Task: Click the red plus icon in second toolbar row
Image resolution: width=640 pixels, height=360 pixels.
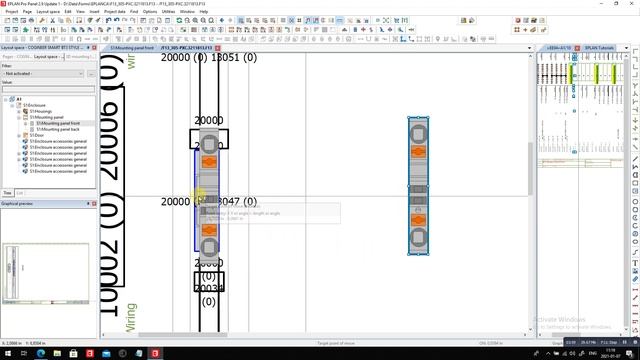Action: pyautogui.click(x=363, y=30)
